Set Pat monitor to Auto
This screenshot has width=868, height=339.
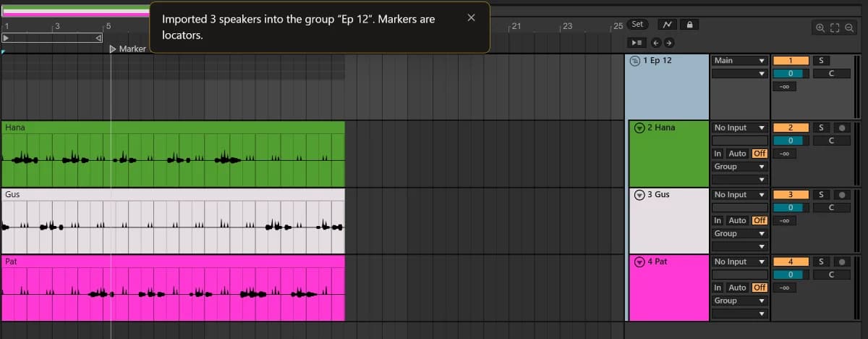737,288
